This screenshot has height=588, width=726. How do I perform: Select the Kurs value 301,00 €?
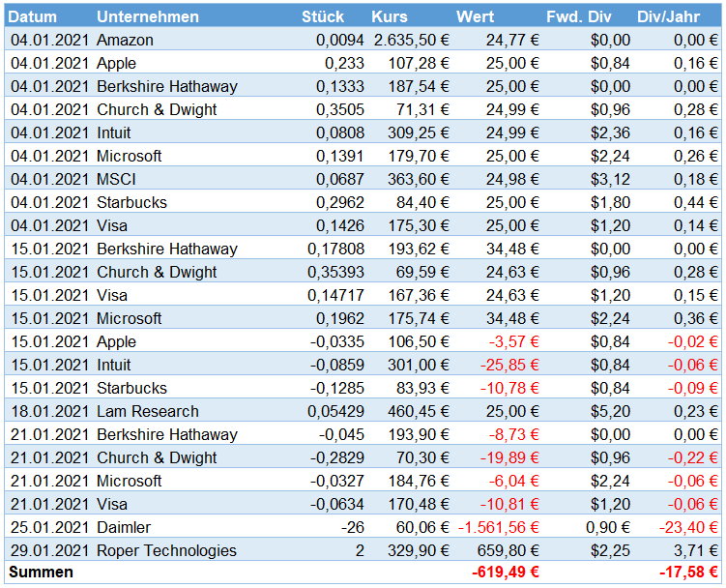[x=419, y=365]
